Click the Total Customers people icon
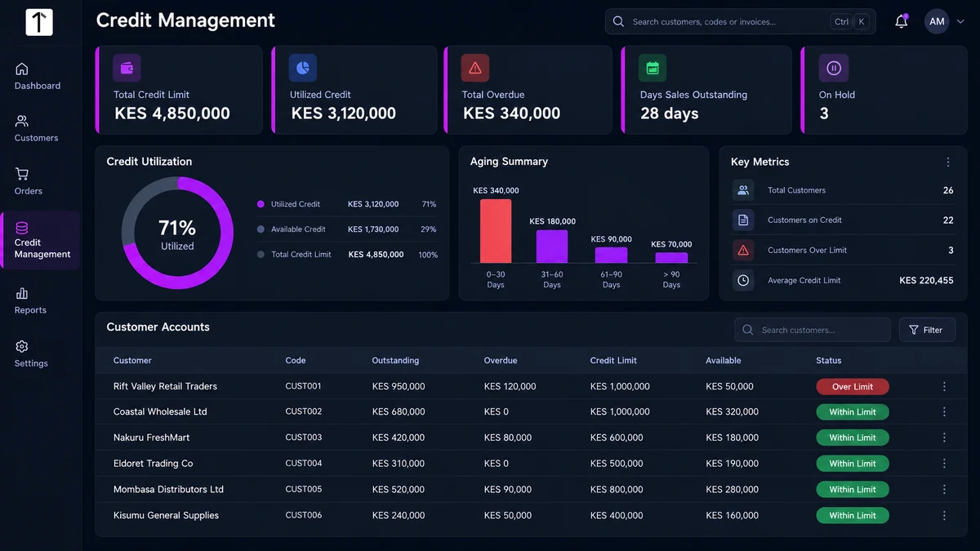Image resolution: width=980 pixels, height=551 pixels. tap(743, 190)
